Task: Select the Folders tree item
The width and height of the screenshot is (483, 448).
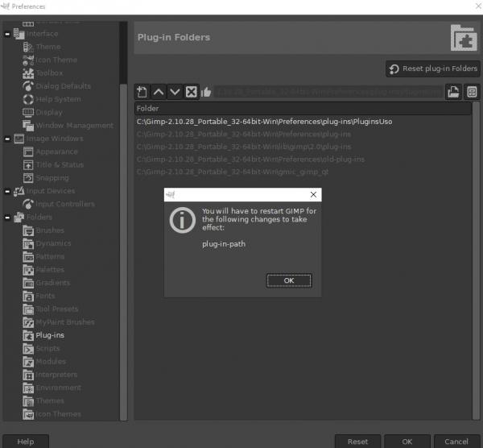Action: click(x=39, y=218)
